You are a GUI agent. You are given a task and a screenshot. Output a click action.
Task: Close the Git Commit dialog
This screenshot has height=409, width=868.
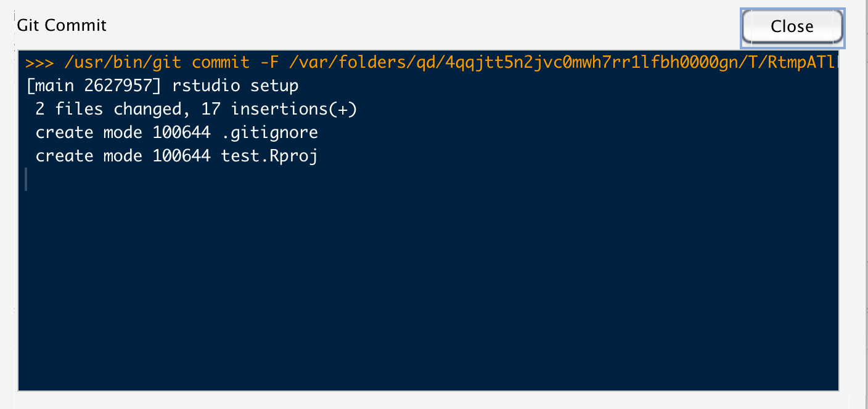(x=792, y=26)
